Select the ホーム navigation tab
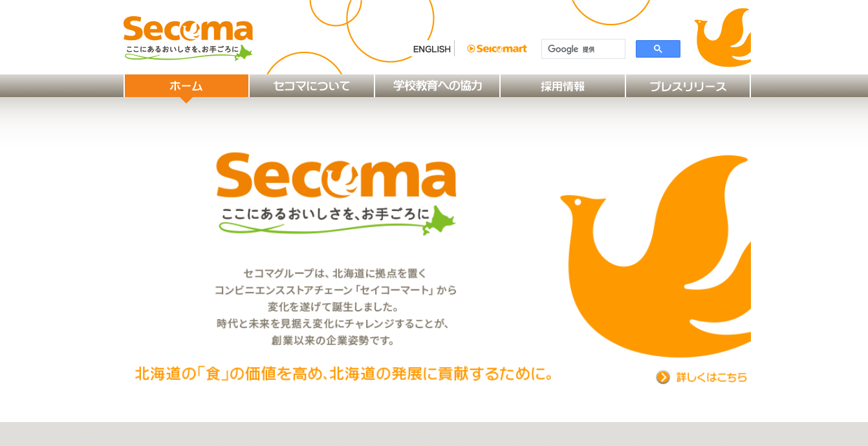This screenshot has height=446, width=868. (186, 86)
